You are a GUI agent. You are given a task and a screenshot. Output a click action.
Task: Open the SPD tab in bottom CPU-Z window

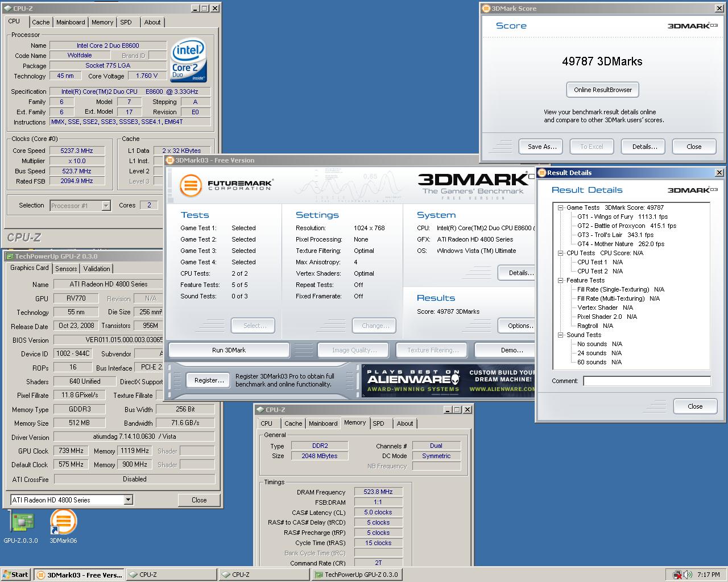(x=379, y=423)
